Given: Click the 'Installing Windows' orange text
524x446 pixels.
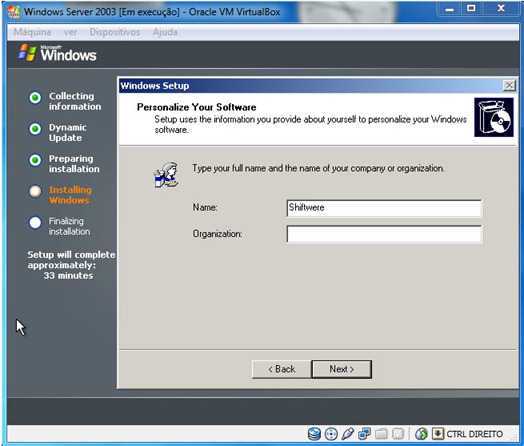Looking at the screenshot, I should [70, 195].
